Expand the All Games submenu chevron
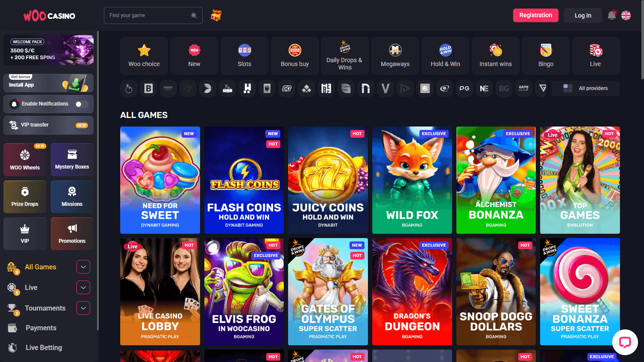 click(x=83, y=267)
